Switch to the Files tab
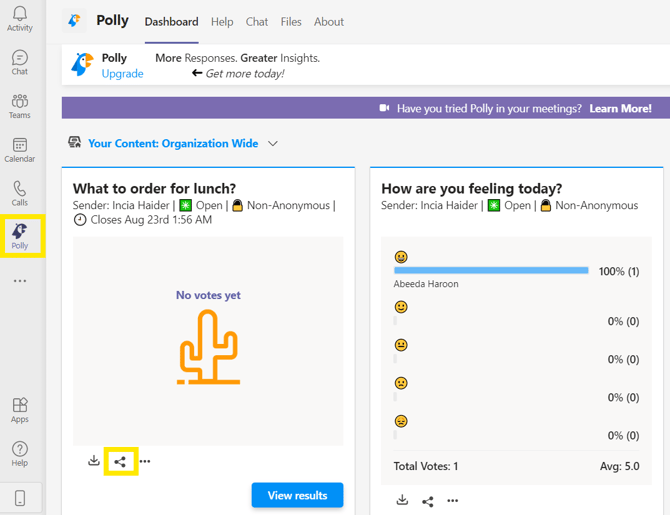The width and height of the screenshot is (670, 515). (x=291, y=22)
